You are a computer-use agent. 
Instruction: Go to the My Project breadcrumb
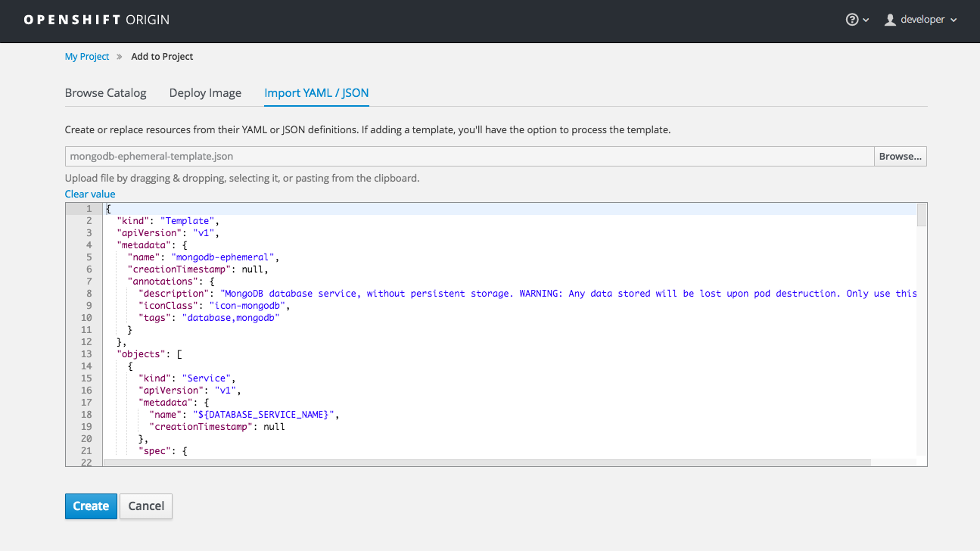tap(87, 57)
